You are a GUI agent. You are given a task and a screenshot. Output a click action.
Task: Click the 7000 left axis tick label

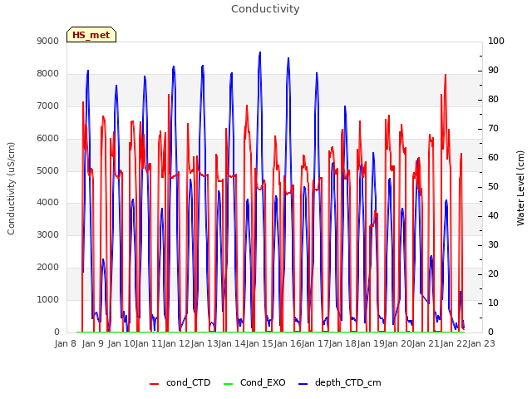(x=48, y=106)
